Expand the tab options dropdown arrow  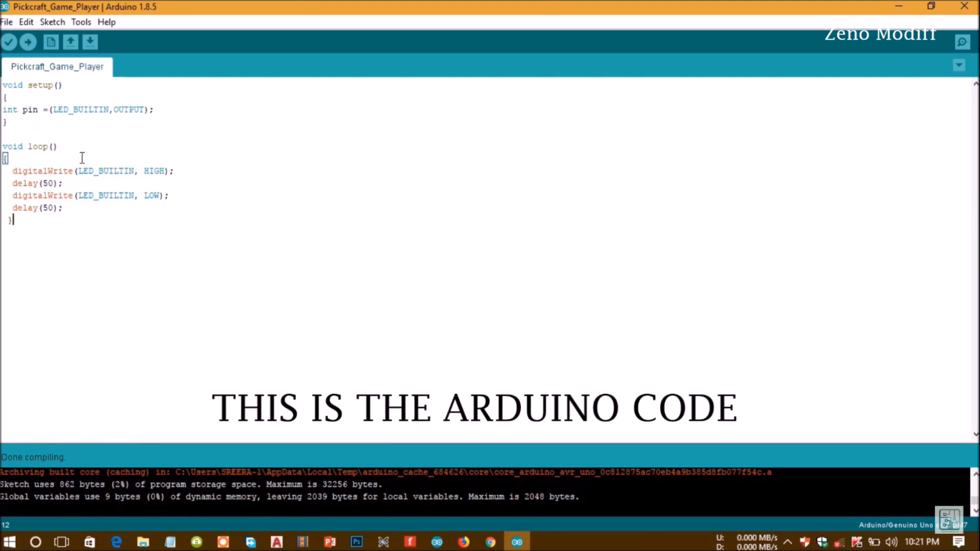click(958, 65)
